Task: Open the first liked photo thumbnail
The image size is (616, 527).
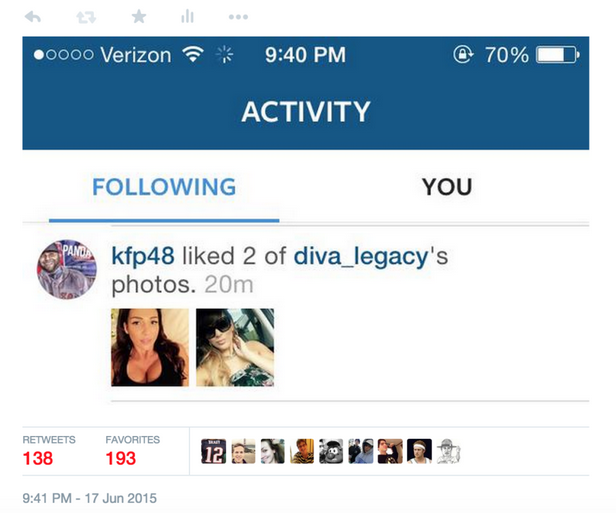Action: click(150, 347)
